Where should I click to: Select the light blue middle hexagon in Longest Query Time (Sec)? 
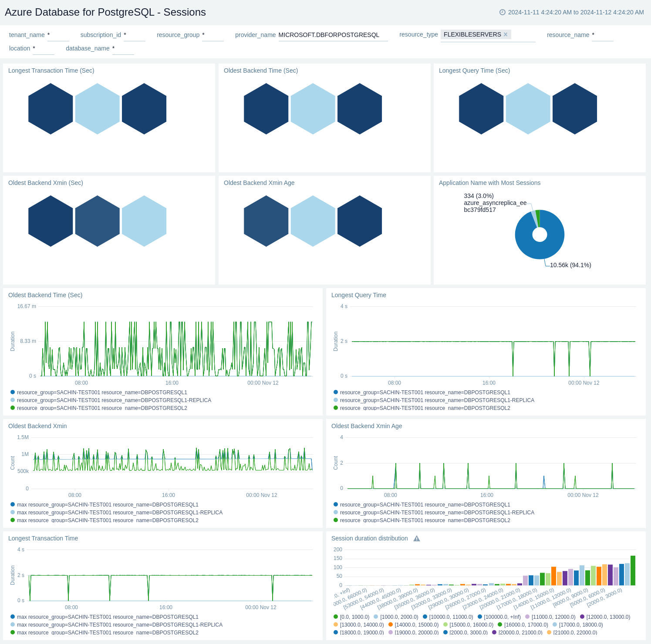(x=528, y=109)
